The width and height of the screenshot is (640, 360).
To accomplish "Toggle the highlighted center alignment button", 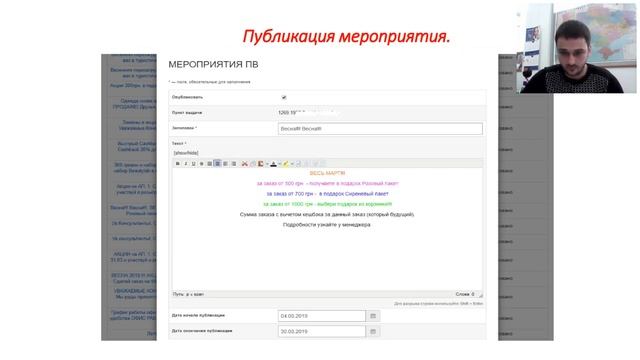I will click(217, 164).
